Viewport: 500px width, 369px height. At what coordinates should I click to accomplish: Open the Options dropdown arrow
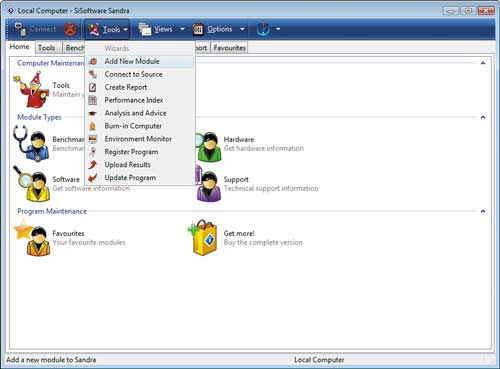(x=242, y=29)
